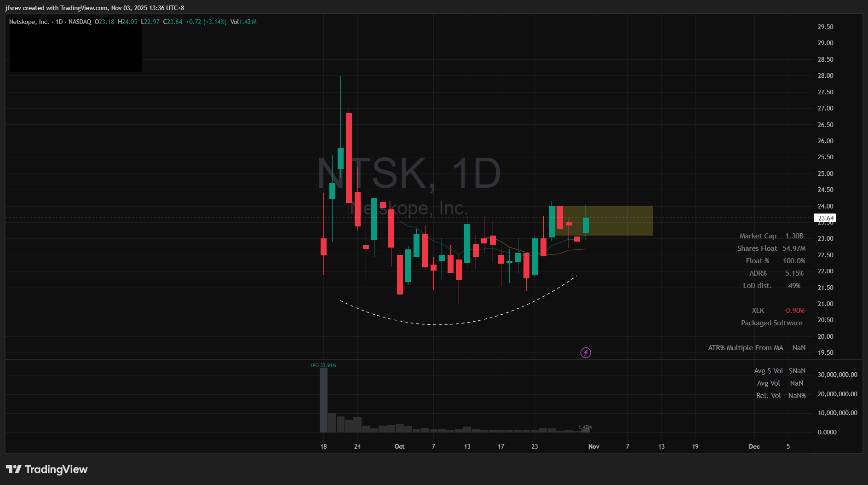Click the 20,000,000.00 volume axis label

point(837,394)
